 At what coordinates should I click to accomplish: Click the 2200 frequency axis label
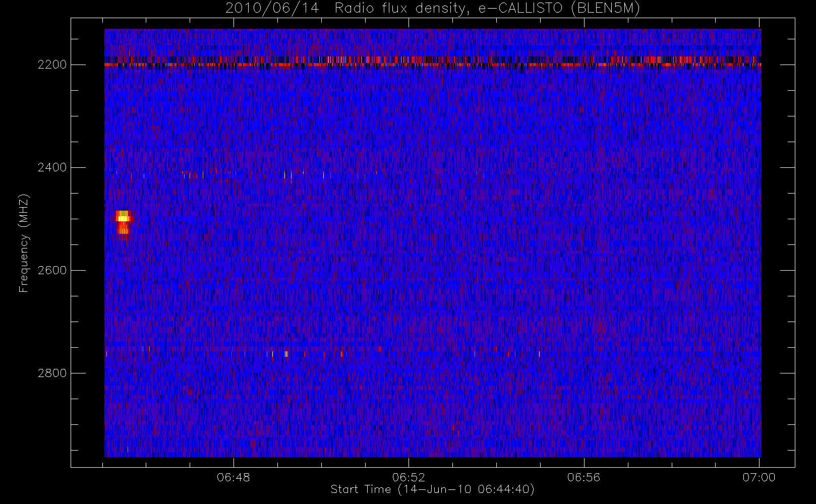coord(52,65)
